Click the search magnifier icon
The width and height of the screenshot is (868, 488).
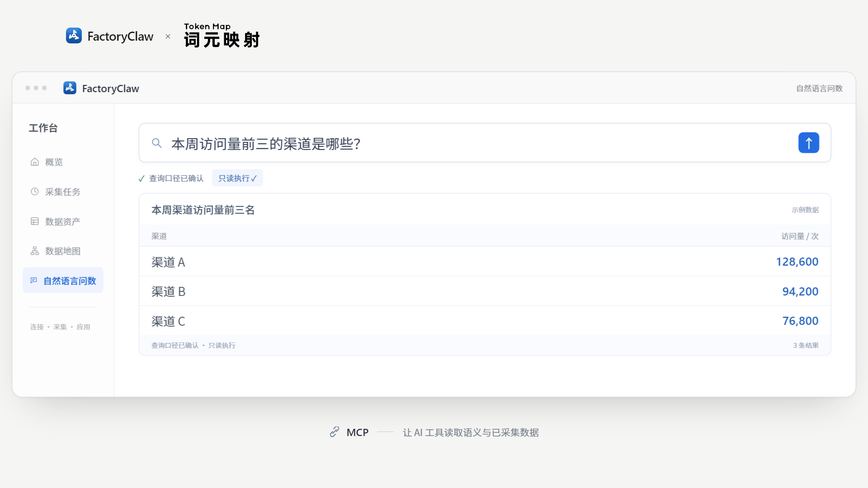click(x=156, y=143)
